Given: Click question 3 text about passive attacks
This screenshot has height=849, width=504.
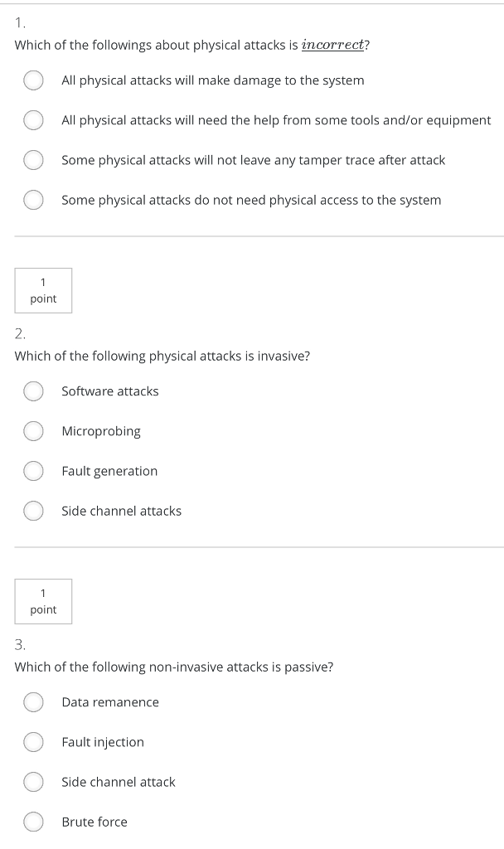Looking at the screenshot, I should pyautogui.click(x=174, y=667).
